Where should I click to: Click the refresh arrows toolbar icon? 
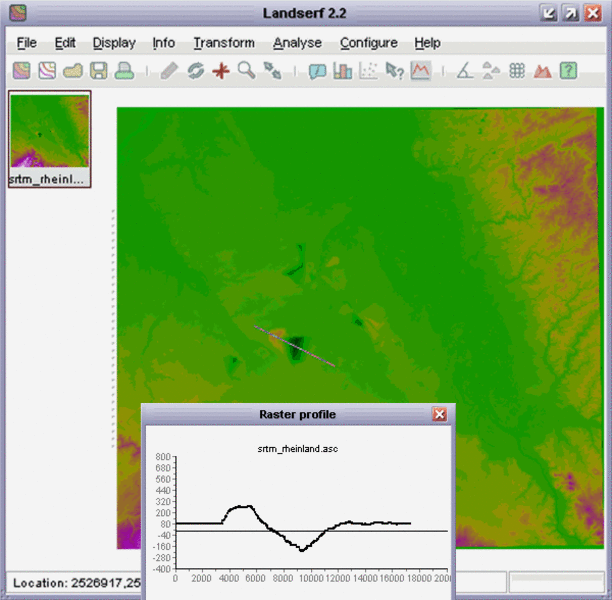pos(196,71)
